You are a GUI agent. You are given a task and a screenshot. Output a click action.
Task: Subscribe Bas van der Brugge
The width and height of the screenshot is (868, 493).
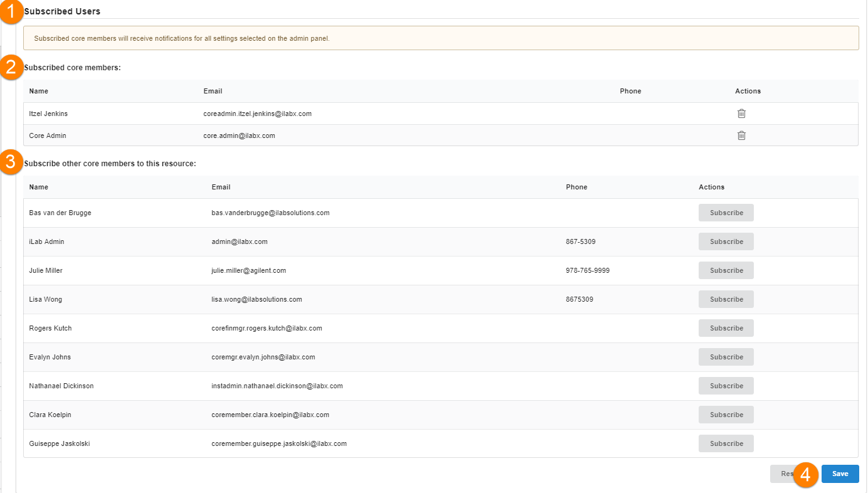click(726, 213)
